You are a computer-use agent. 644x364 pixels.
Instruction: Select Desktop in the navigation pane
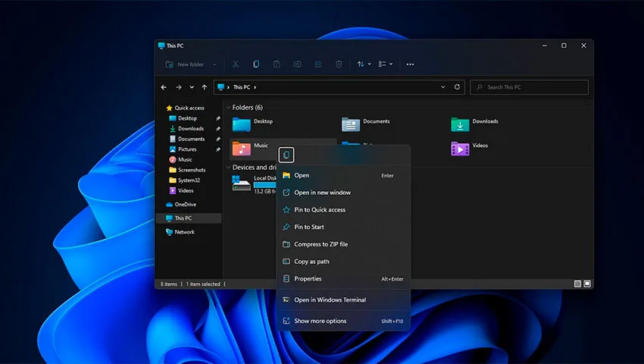[183, 118]
